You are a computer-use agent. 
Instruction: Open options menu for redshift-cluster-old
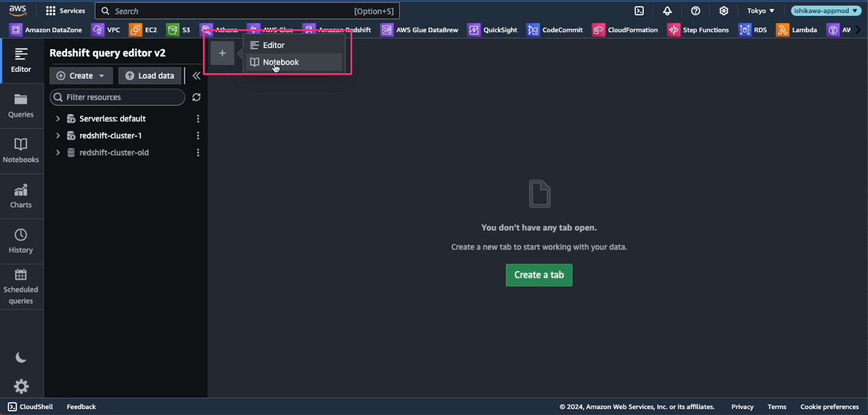pyautogui.click(x=198, y=152)
